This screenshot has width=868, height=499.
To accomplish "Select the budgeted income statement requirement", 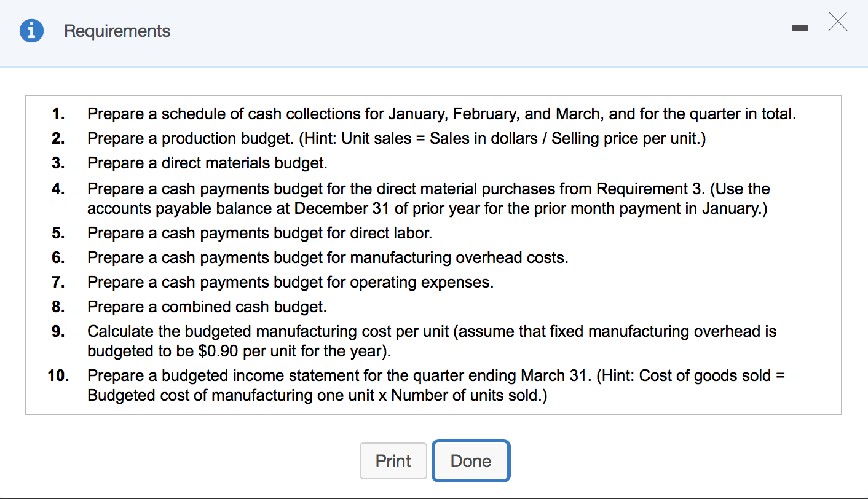I will pyautogui.click(x=436, y=385).
